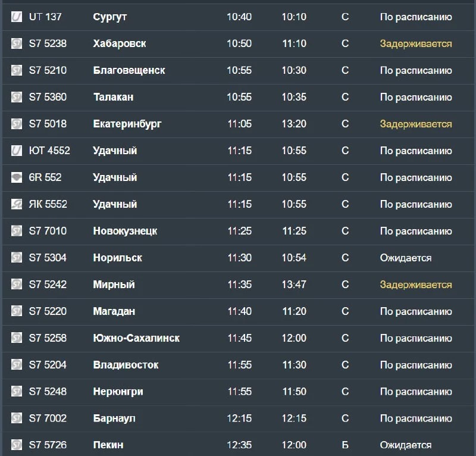Click Задерживается status for Мирный flight
This screenshot has height=456, width=476.
point(416,285)
